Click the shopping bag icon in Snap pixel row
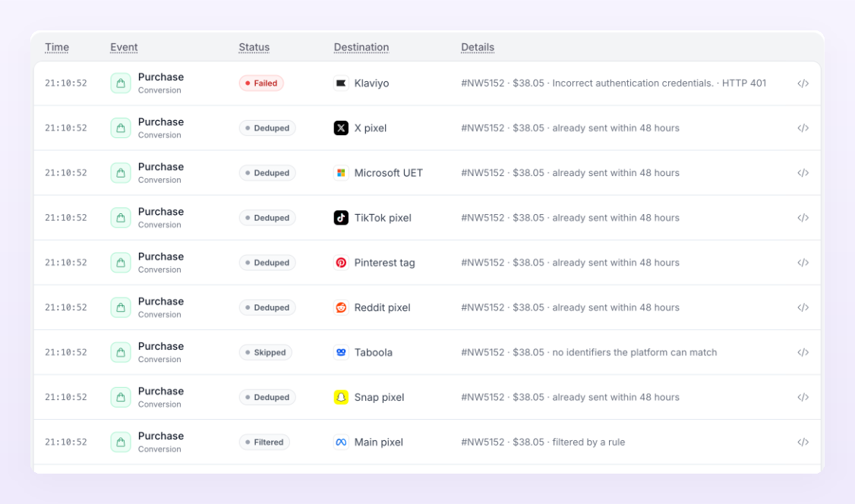855x504 pixels. pos(121,397)
